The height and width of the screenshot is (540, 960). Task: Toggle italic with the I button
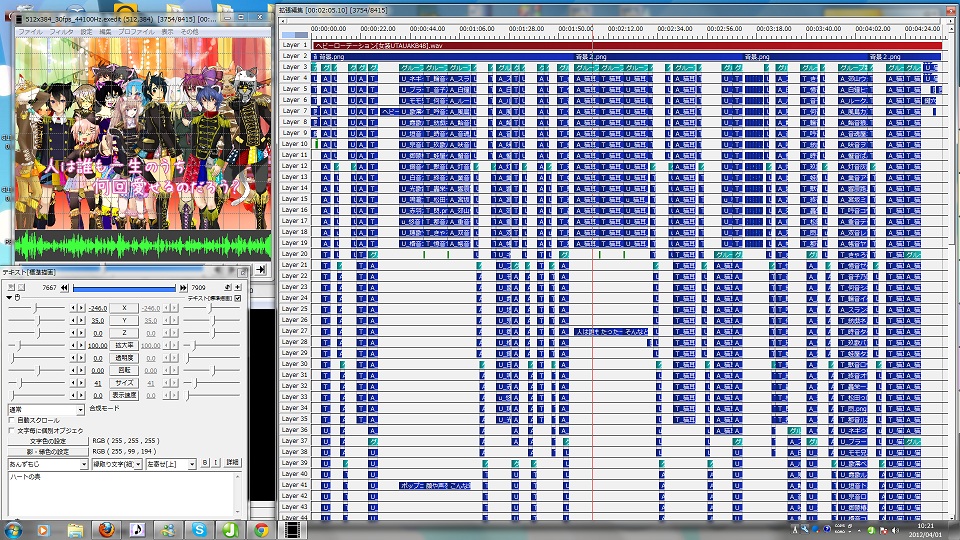216,463
